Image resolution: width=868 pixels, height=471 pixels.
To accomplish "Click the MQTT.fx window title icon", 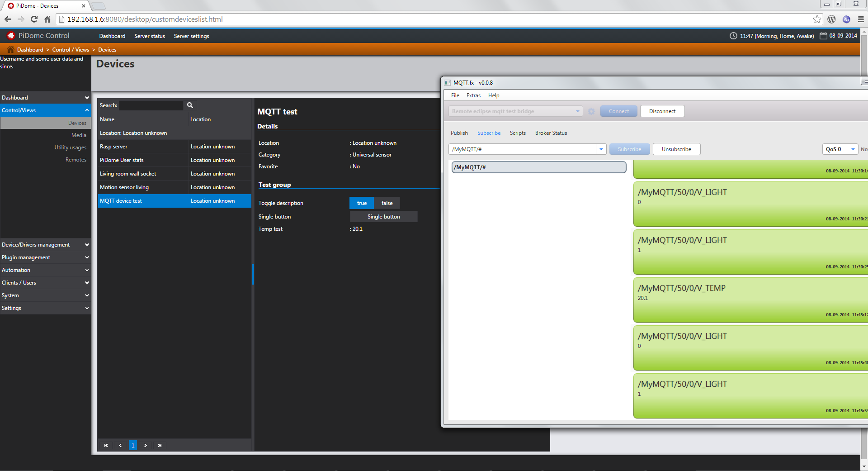I will [x=448, y=83].
